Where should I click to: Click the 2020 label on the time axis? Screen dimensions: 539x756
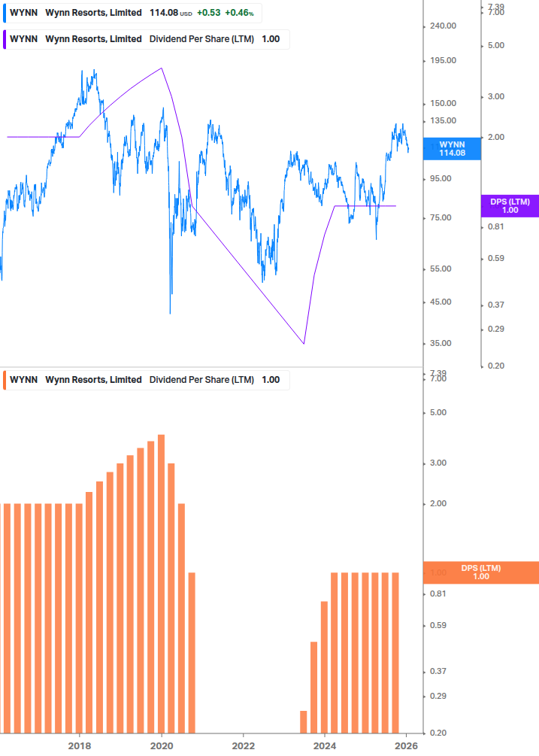click(x=162, y=746)
